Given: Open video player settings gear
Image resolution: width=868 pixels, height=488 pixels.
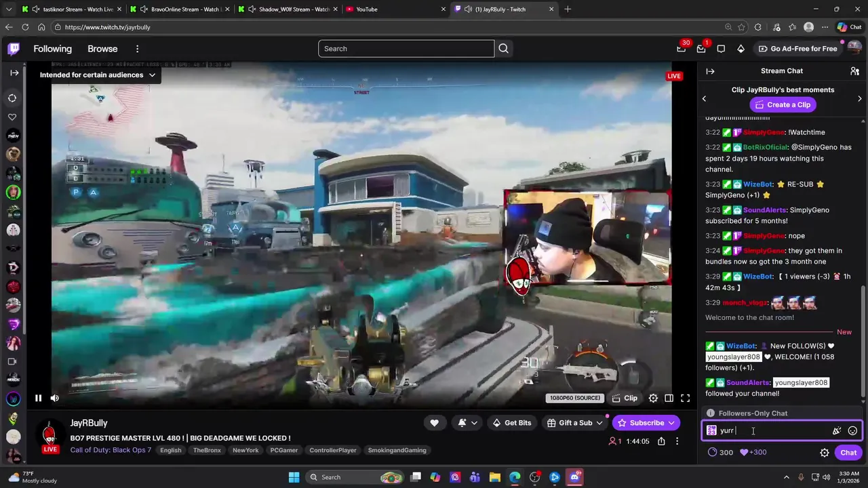Looking at the screenshot, I should [x=653, y=399].
